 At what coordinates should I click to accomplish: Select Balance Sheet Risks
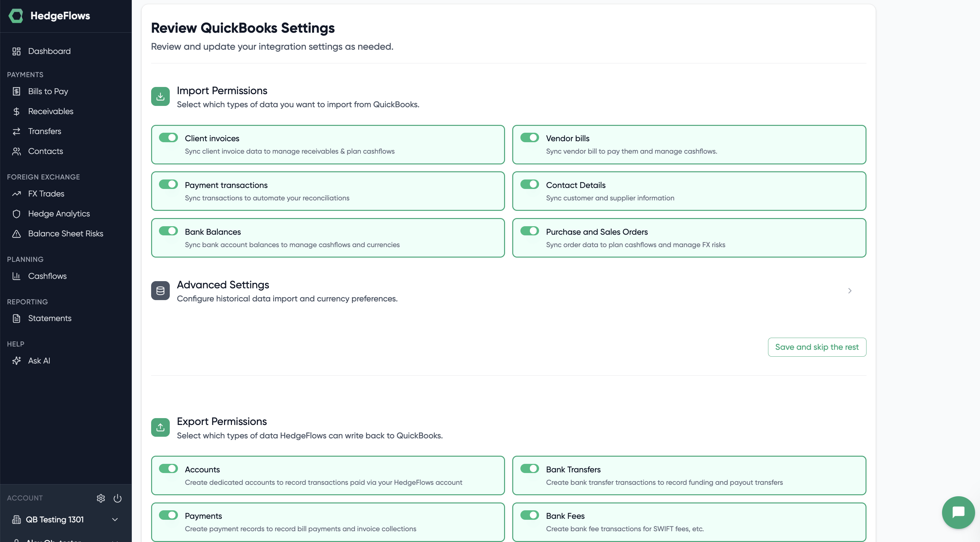[65, 233]
